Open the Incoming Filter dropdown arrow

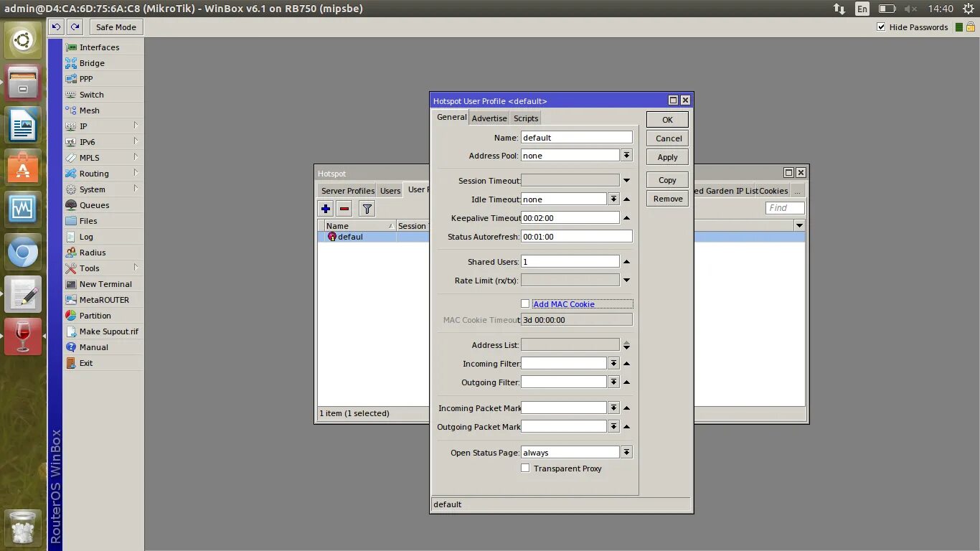coord(613,364)
